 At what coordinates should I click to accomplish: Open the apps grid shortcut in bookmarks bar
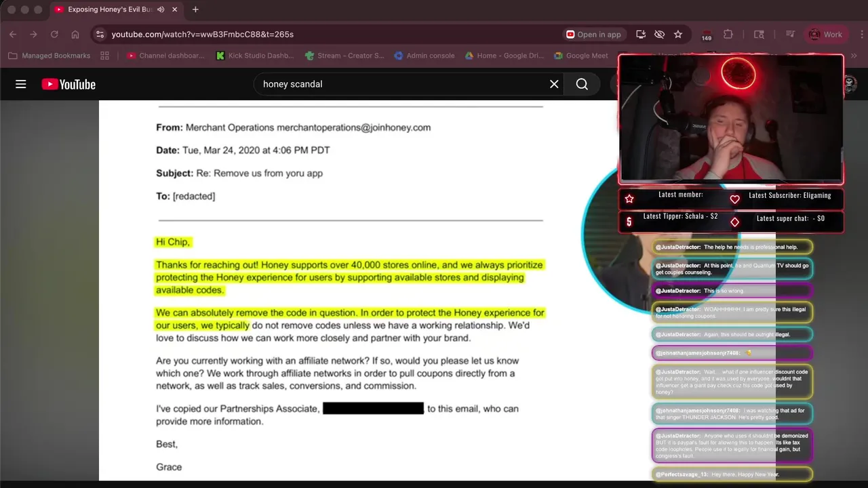click(x=104, y=56)
